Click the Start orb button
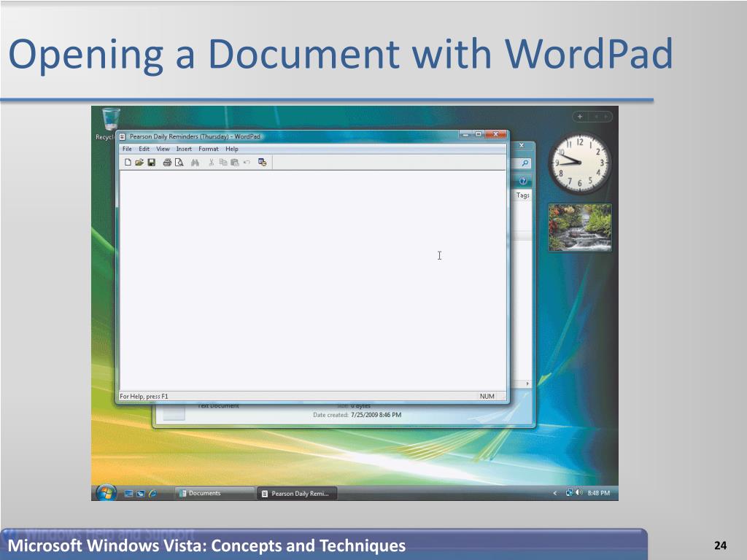747x560 pixels. (x=106, y=493)
